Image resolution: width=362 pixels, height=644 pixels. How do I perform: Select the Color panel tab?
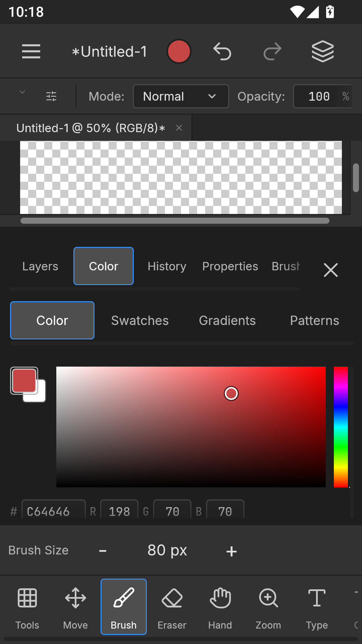tap(104, 266)
